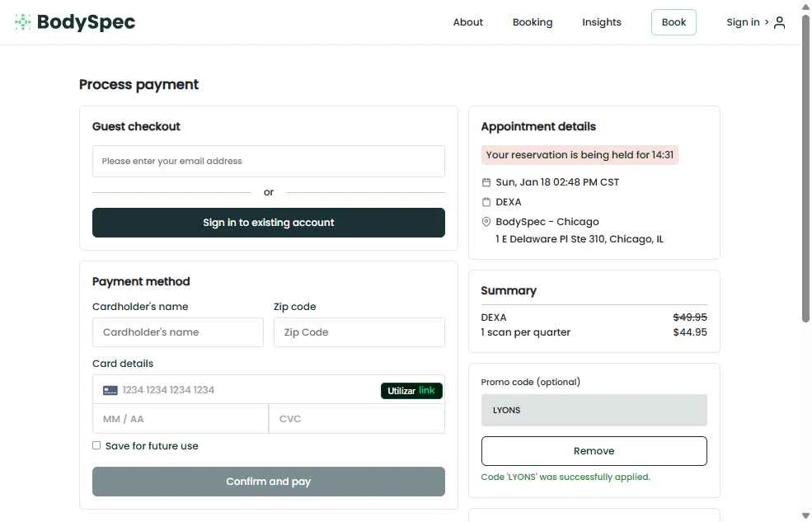This screenshot has width=812, height=522.
Task: Click the Utilizar link button
Action: (411, 390)
